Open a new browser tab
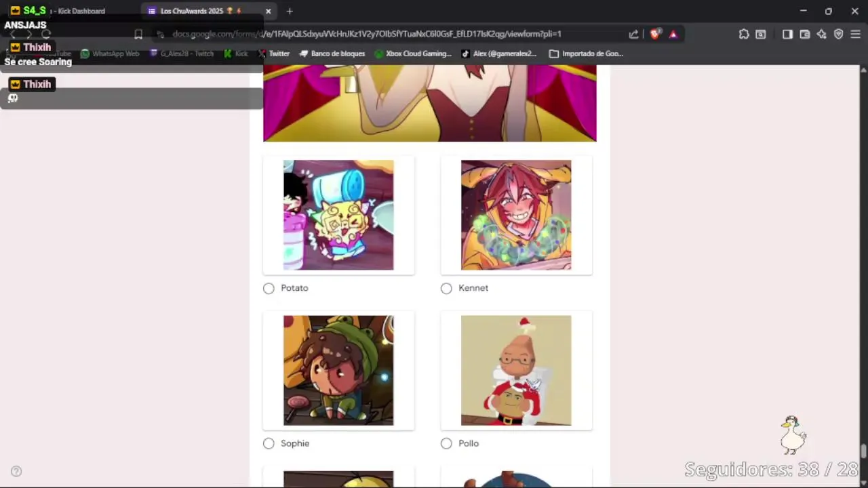This screenshot has height=488, width=868. coord(290,11)
